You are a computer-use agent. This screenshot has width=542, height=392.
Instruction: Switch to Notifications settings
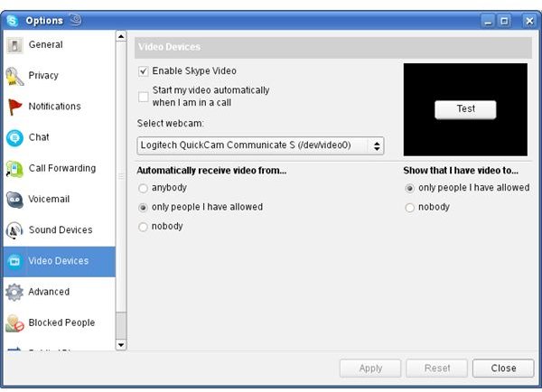59,107
